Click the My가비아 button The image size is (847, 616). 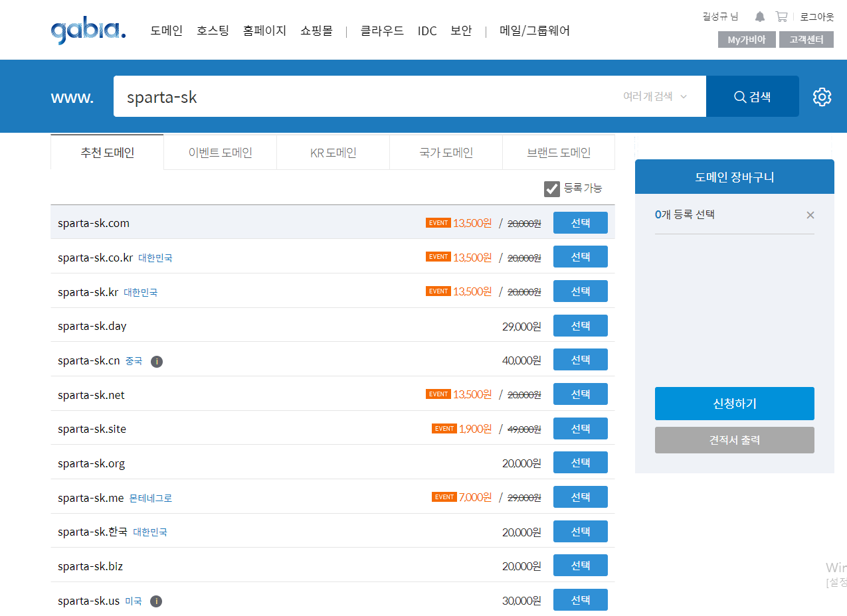click(x=747, y=40)
